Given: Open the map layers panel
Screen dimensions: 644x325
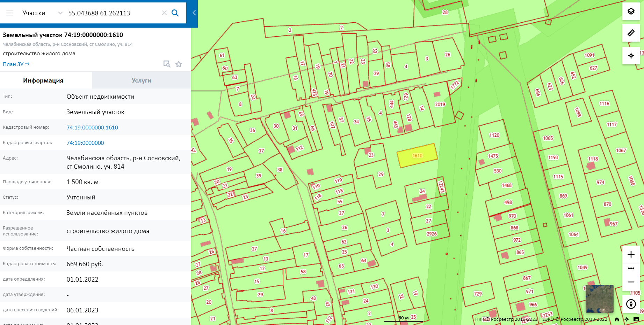Looking at the screenshot, I should (x=631, y=11).
